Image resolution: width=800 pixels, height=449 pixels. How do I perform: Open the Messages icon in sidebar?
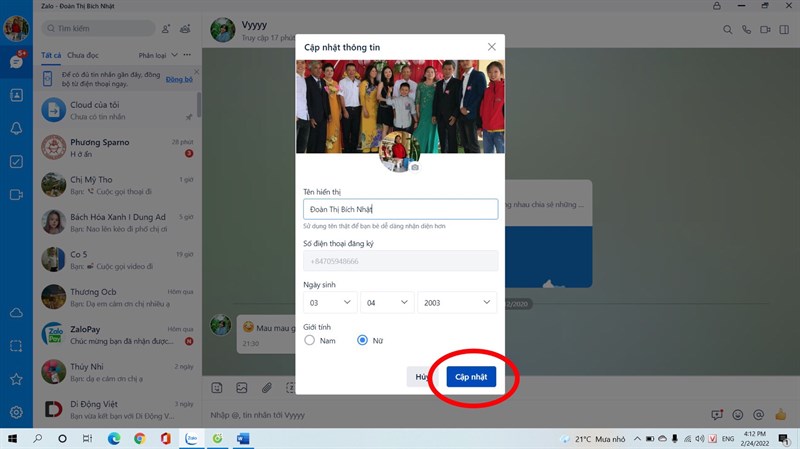(x=16, y=62)
